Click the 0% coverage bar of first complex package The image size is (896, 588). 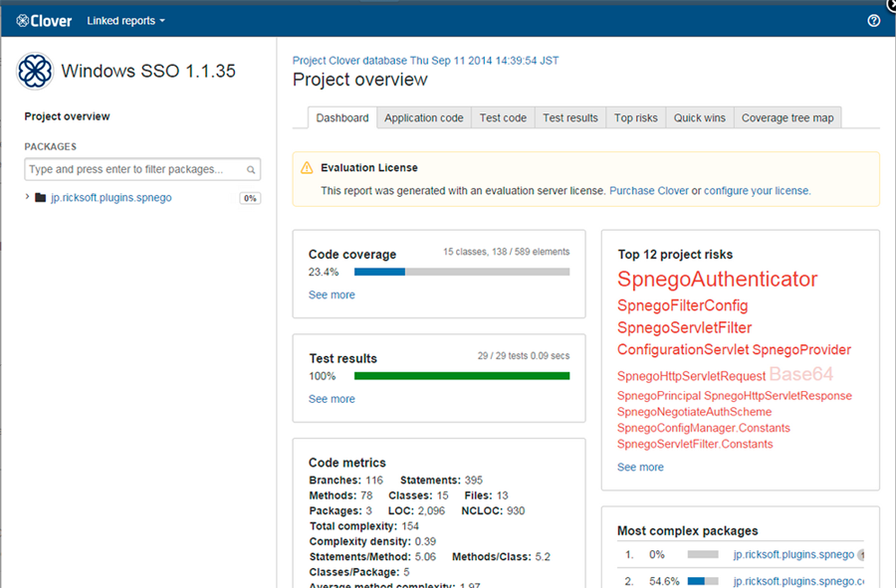(x=702, y=554)
